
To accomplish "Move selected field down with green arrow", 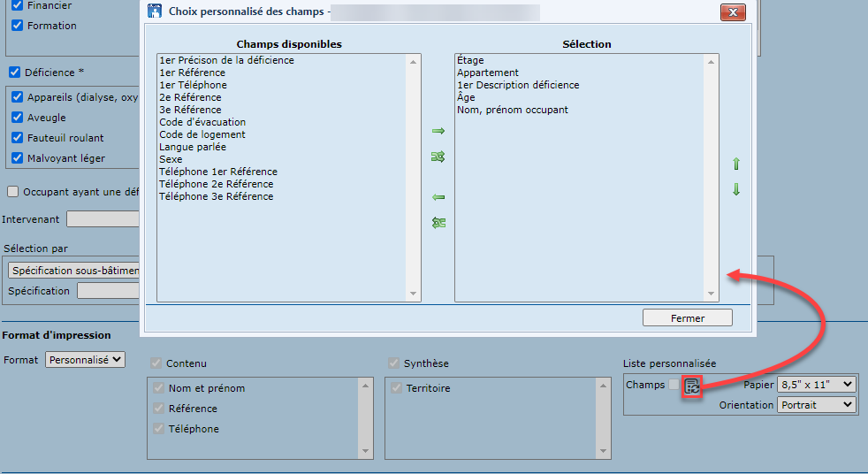I will point(735,189).
